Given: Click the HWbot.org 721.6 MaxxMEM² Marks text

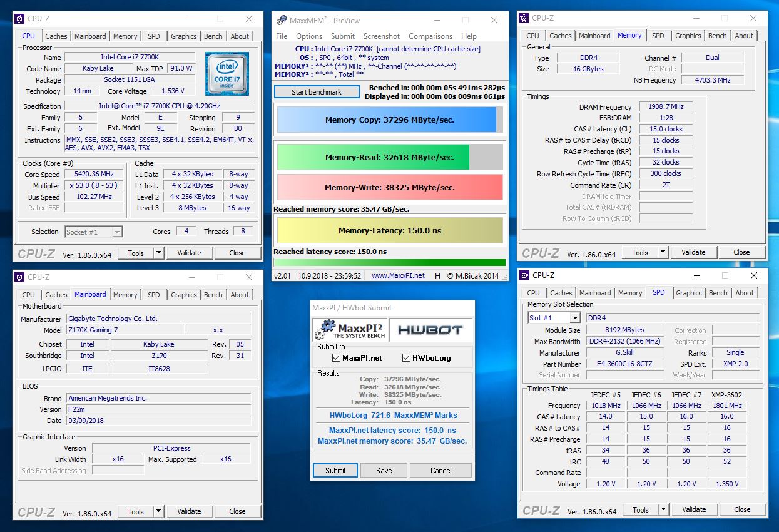Looking at the screenshot, I should pos(394,416).
